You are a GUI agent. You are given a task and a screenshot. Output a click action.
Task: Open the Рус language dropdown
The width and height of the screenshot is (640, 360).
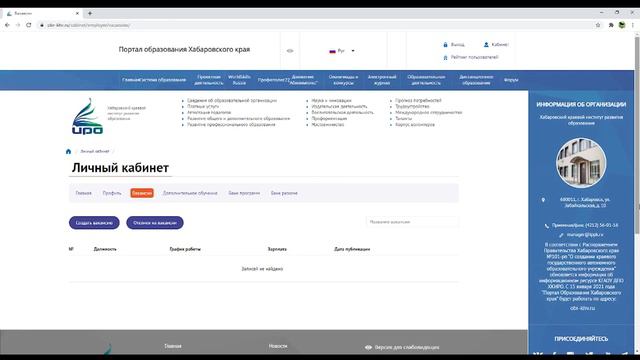[342, 51]
